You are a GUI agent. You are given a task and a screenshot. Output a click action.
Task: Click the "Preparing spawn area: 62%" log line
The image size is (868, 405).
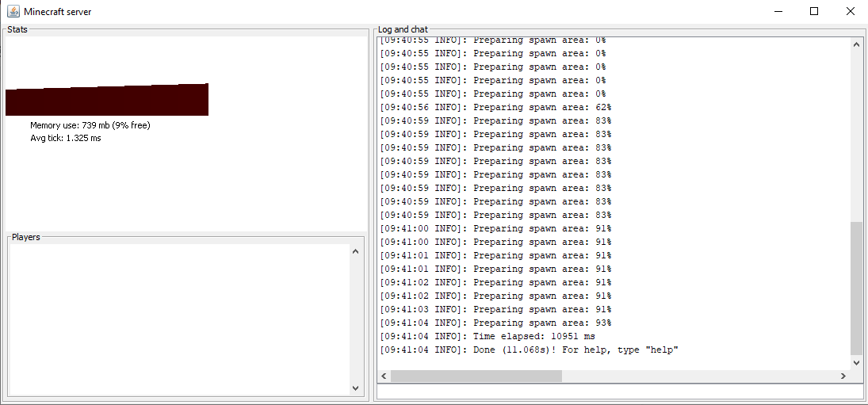[x=495, y=107]
